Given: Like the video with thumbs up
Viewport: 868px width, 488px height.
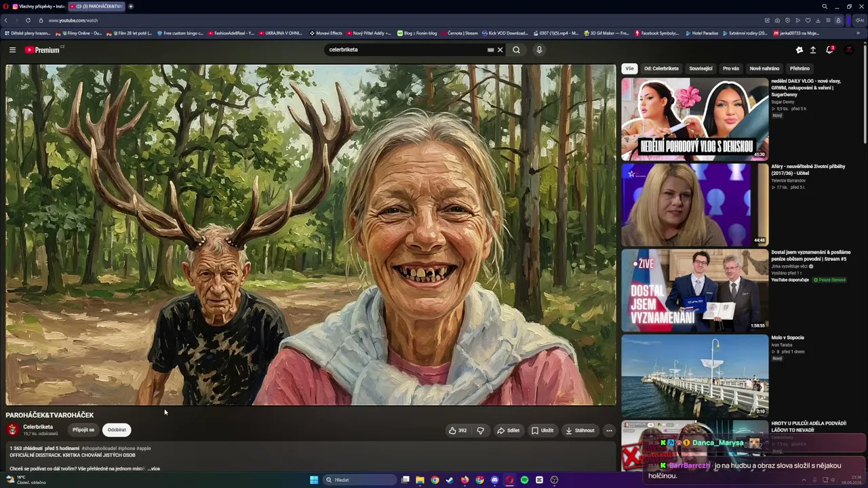Looking at the screenshot, I should [x=458, y=430].
